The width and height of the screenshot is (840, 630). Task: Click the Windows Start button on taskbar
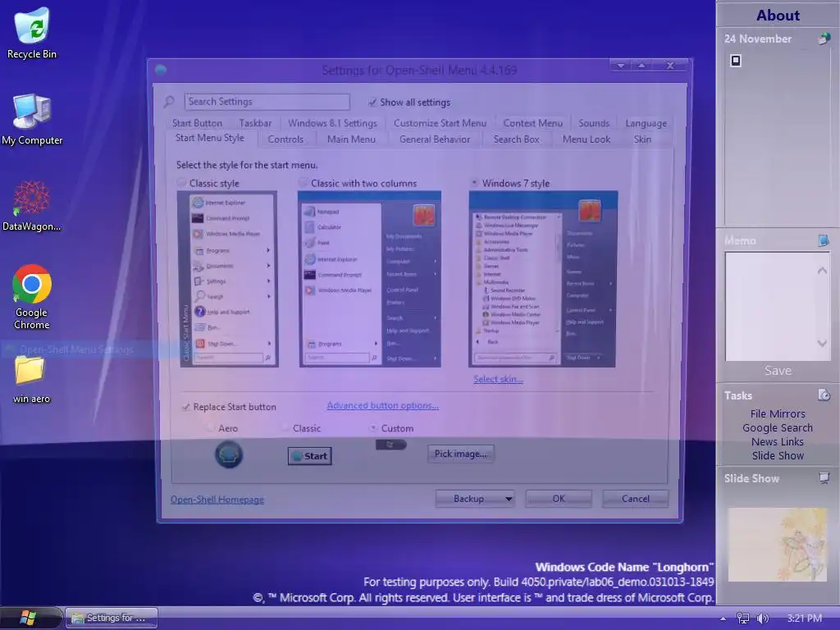pos(27,618)
